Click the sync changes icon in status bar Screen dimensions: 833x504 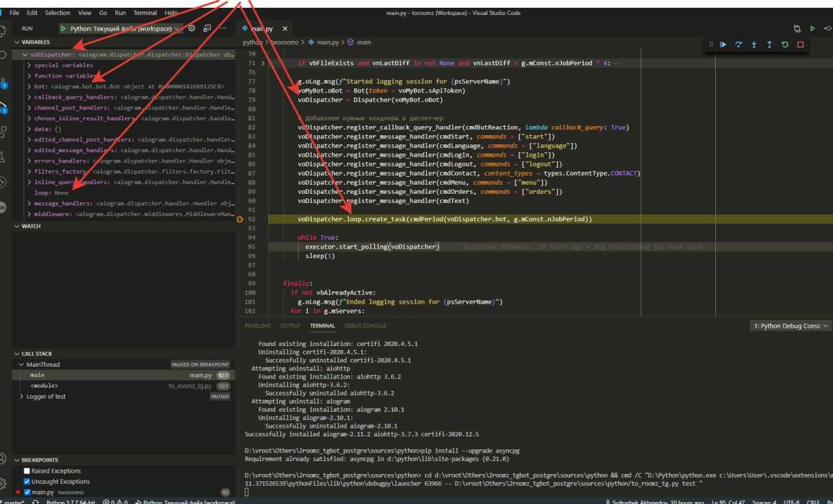click(35, 502)
